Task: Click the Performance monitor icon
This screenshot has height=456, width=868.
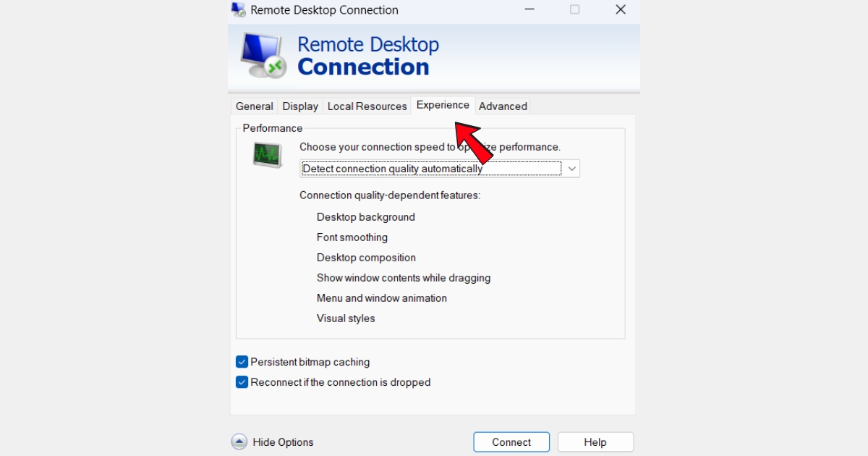Action: 267,154
